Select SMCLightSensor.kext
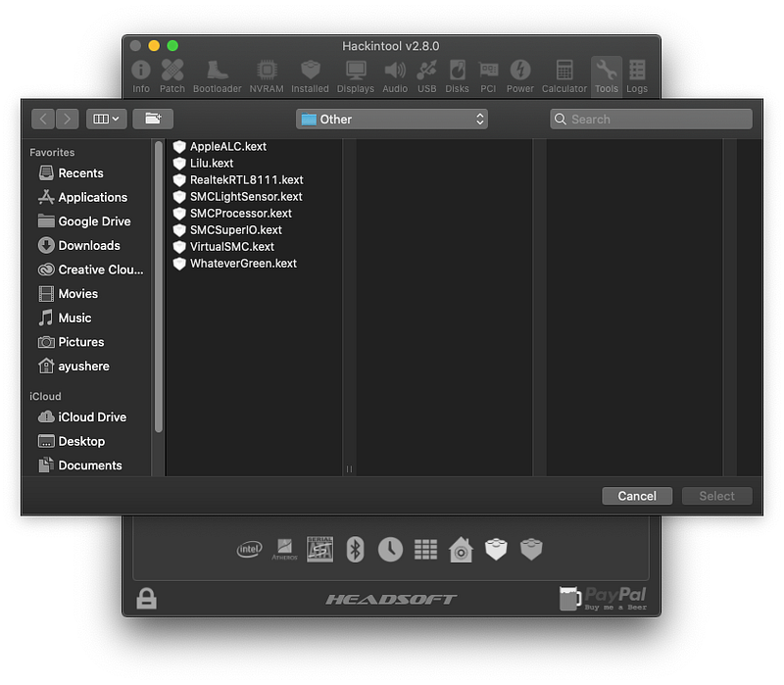The height and width of the screenshot is (685, 784). (x=254, y=197)
